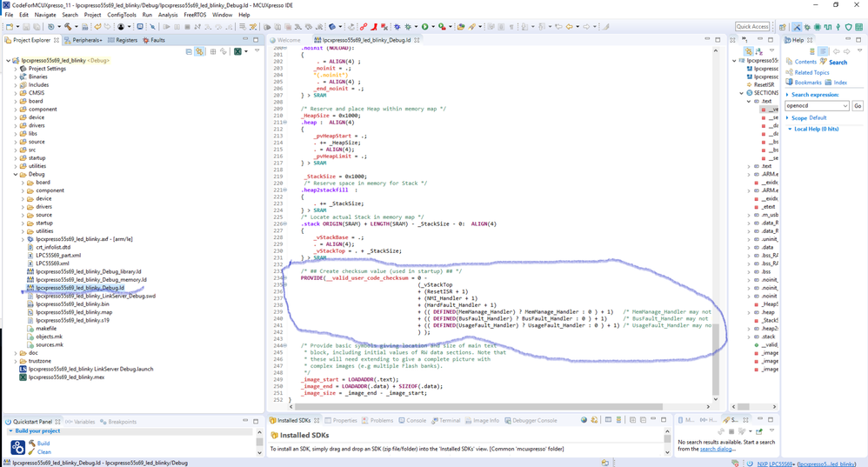Switch to the Problems tab
The height and width of the screenshot is (467, 868).
[x=377, y=421]
